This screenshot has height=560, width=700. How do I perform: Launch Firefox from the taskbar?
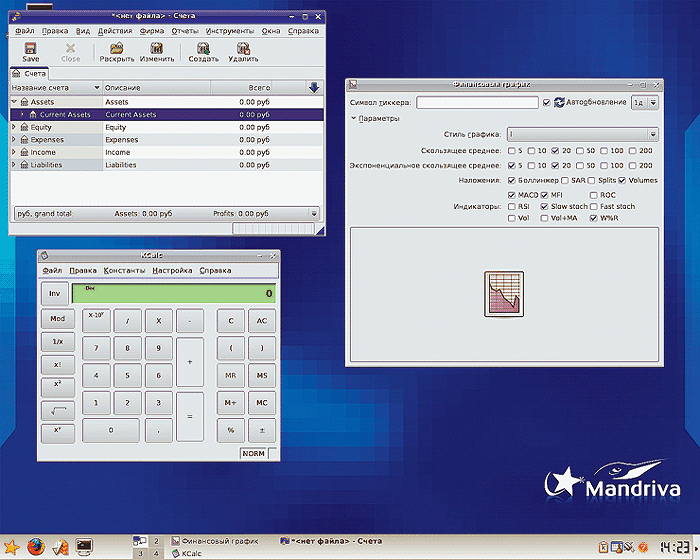[36, 547]
